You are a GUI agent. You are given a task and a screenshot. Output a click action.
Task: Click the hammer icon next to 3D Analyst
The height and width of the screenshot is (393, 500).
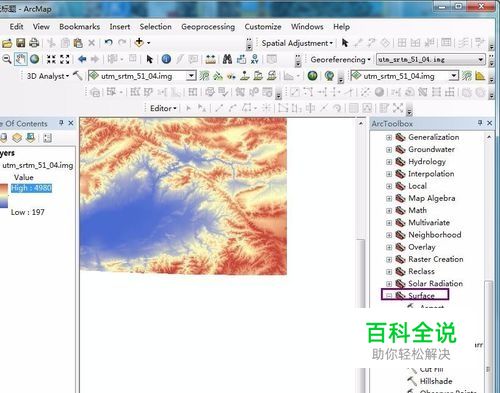(x=78, y=76)
